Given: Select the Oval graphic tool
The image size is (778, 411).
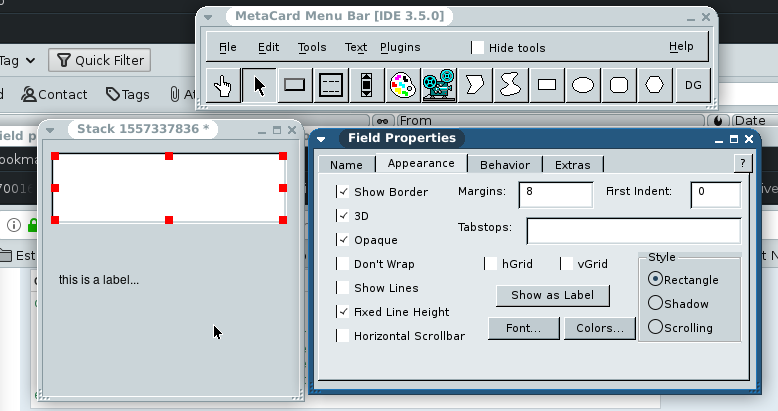Looking at the screenshot, I should 583,85.
